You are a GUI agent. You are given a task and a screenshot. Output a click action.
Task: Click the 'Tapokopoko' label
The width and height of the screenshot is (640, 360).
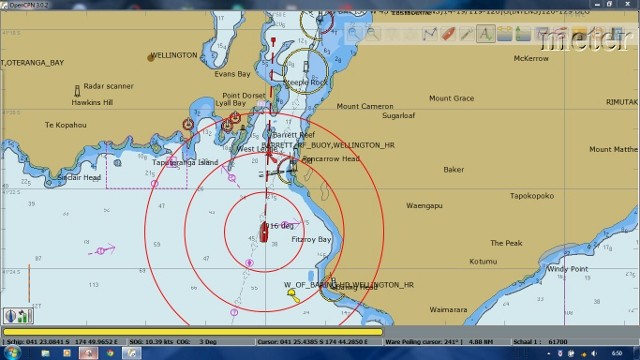pos(532,196)
